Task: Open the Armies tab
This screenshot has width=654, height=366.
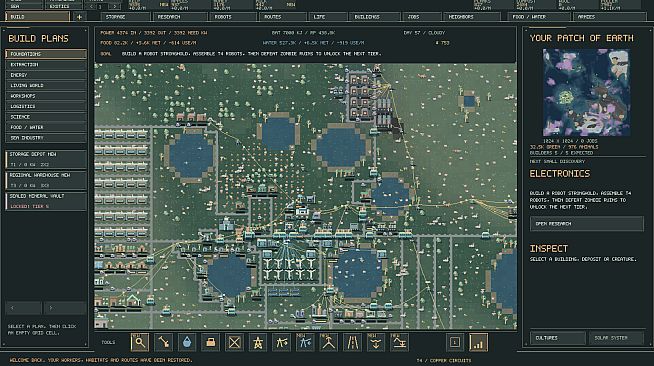Action: [x=609, y=17]
